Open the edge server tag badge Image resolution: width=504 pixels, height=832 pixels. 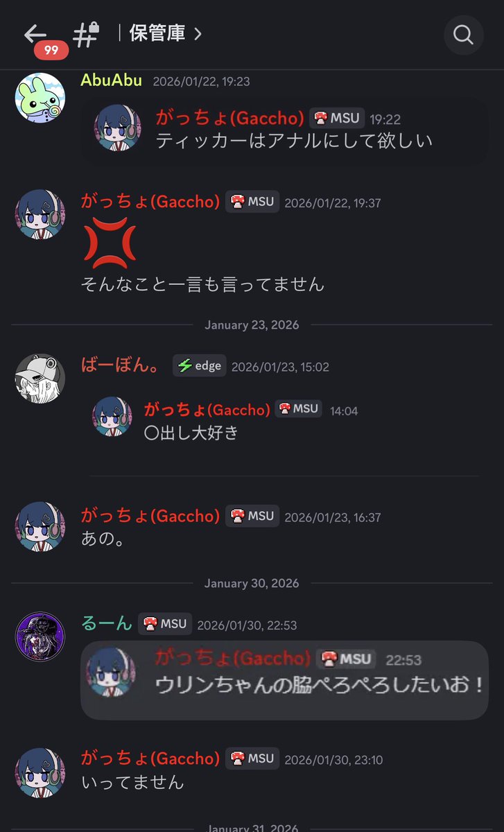pyautogui.click(x=199, y=366)
